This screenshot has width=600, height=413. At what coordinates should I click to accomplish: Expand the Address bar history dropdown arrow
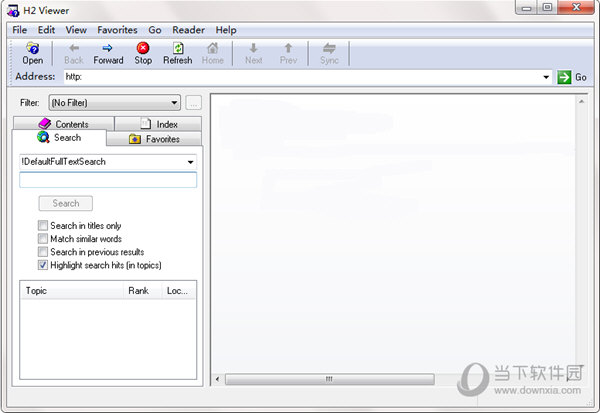546,77
